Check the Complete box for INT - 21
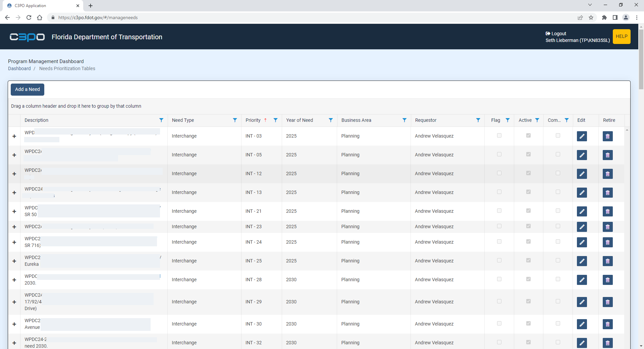The image size is (644, 349). click(558, 211)
